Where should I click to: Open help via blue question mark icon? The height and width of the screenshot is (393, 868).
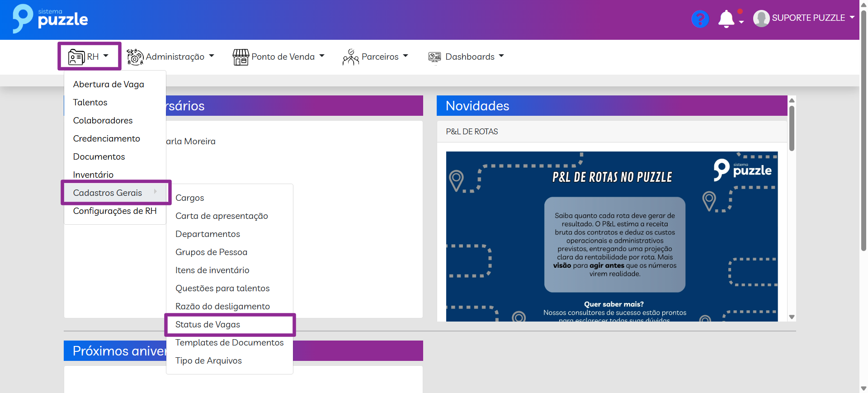700,19
